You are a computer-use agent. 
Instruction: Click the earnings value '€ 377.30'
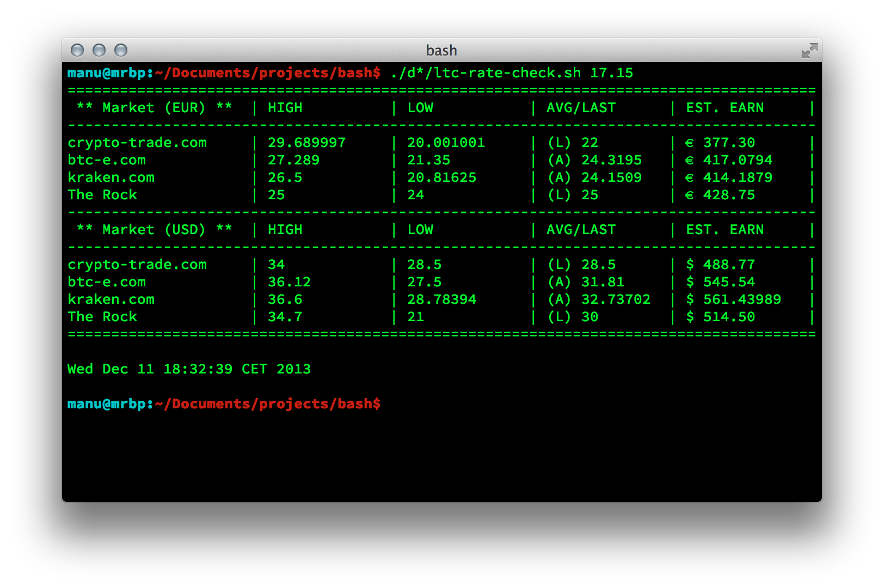720,143
